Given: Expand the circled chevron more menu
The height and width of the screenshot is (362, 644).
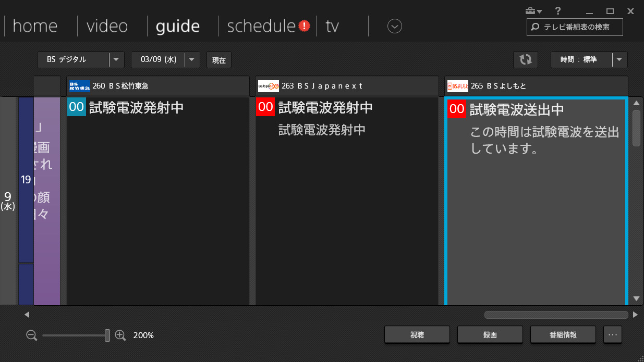Looking at the screenshot, I should (x=395, y=26).
